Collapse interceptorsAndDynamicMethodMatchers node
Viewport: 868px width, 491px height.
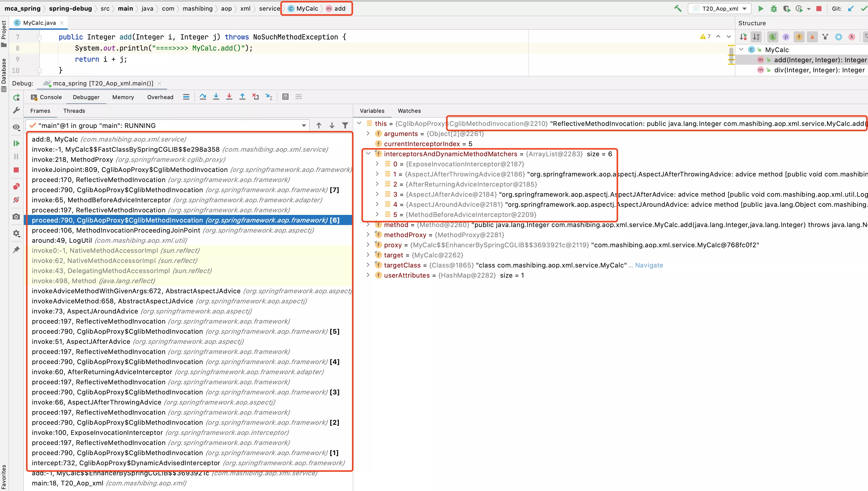point(368,154)
